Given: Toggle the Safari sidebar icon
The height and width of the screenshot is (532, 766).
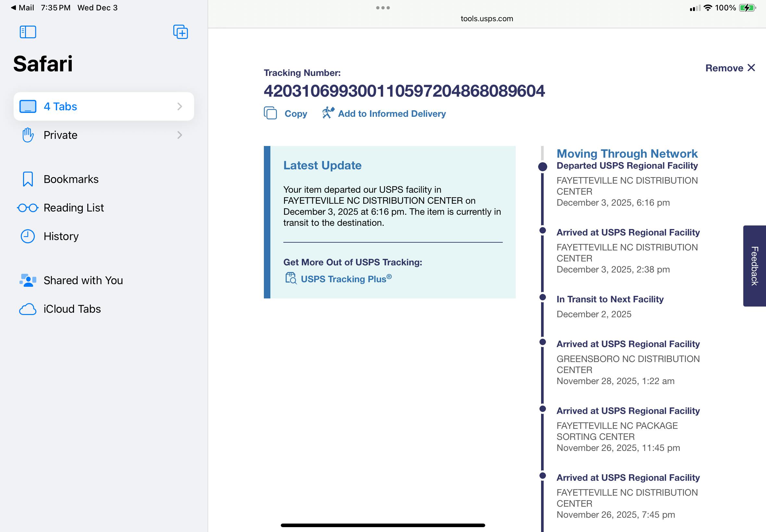Looking at the screenshot, I should [28, 32].
